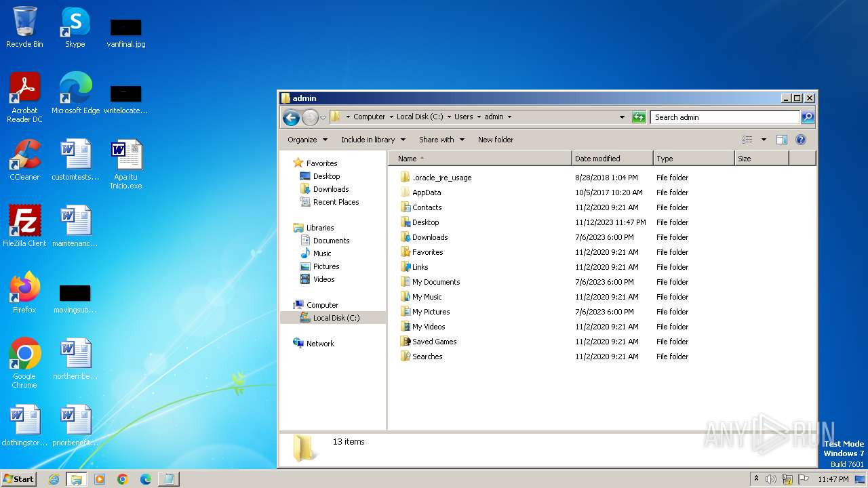
Task: Open Explorer help question mark
Action: [x=801, y=140]
